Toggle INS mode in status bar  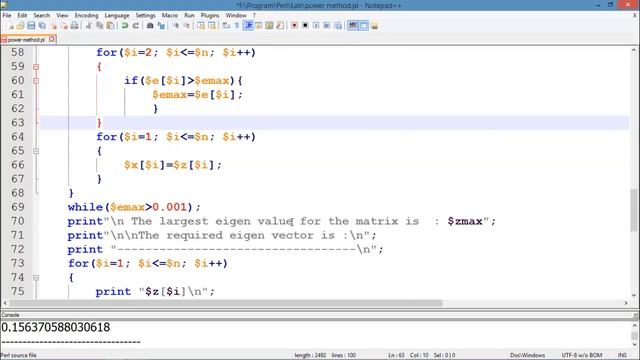622,355
